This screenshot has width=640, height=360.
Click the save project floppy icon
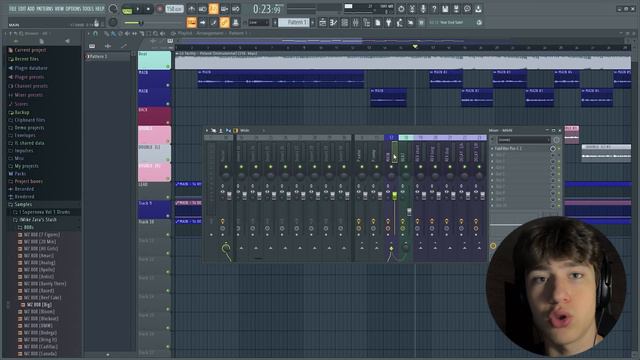click(445, 9)
